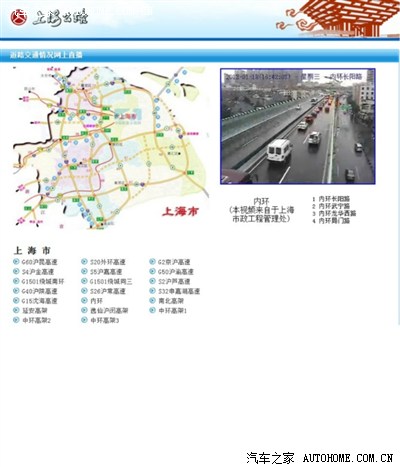Select camera 4 in the 内环 list
400x467 pixels.
(x=331, y=221)
